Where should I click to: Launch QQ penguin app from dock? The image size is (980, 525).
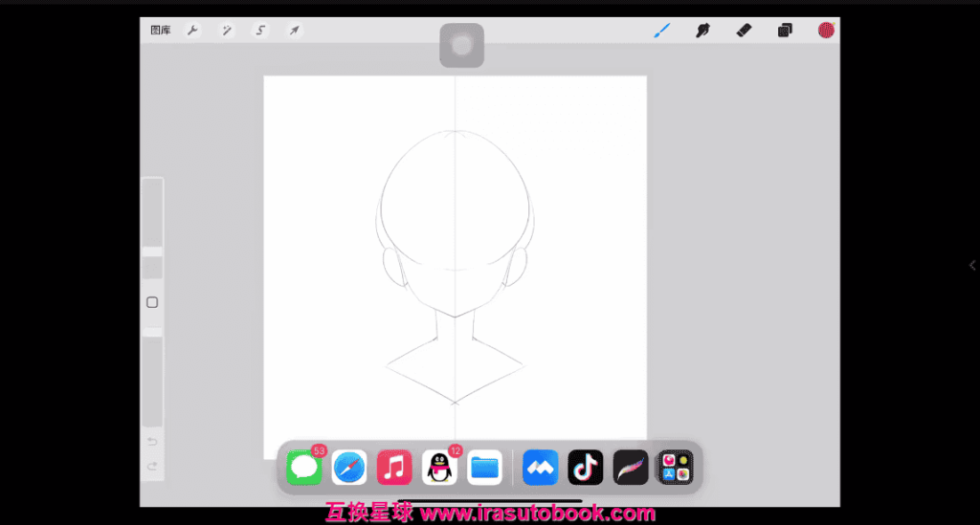pos(439,468)
